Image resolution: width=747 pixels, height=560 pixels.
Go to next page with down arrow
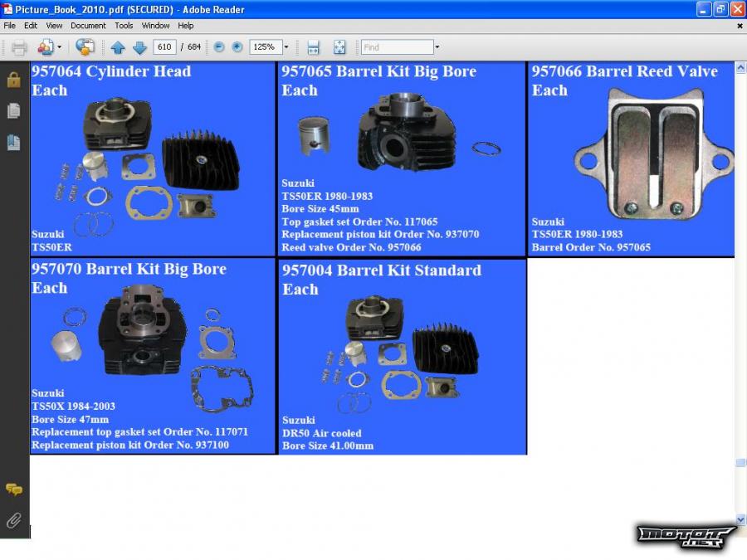[x=139, y=47]
